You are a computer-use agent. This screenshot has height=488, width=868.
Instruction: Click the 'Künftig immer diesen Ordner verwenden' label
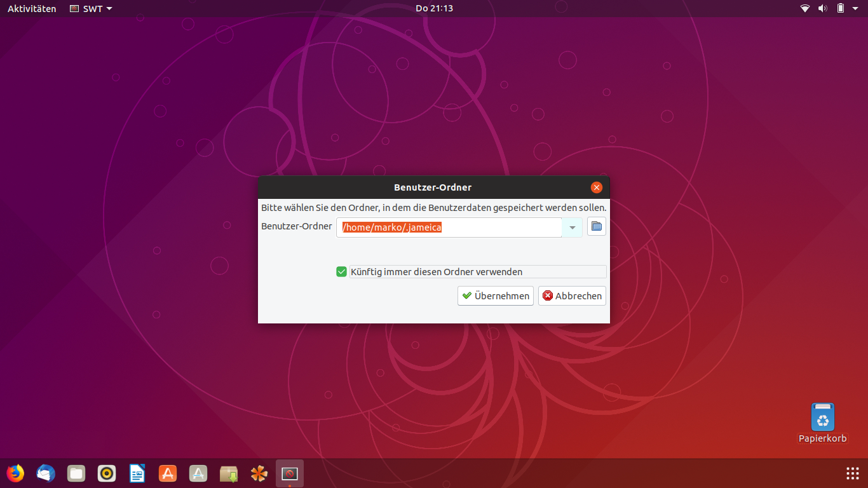pyautogui.click(x=437, y=272)
